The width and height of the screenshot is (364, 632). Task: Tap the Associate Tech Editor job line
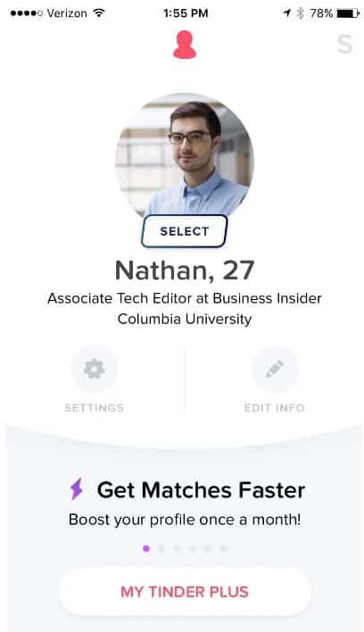tap(185, 298)
